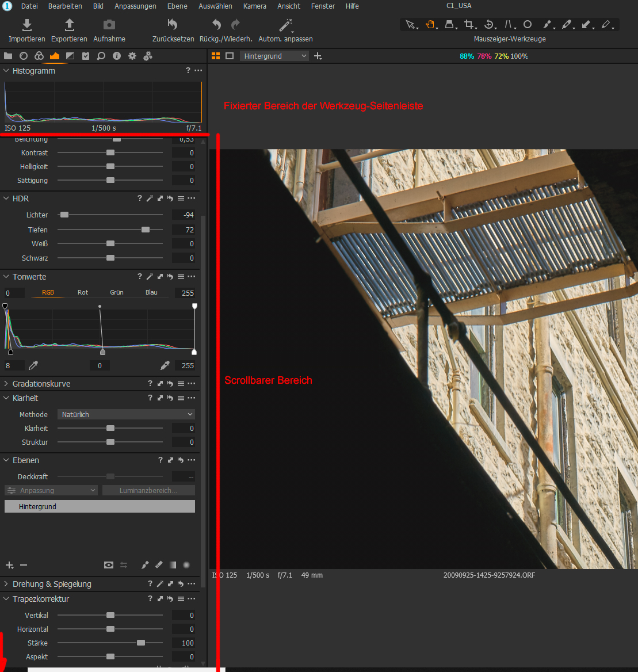Select the orange hand pan tool

[430, 25]
